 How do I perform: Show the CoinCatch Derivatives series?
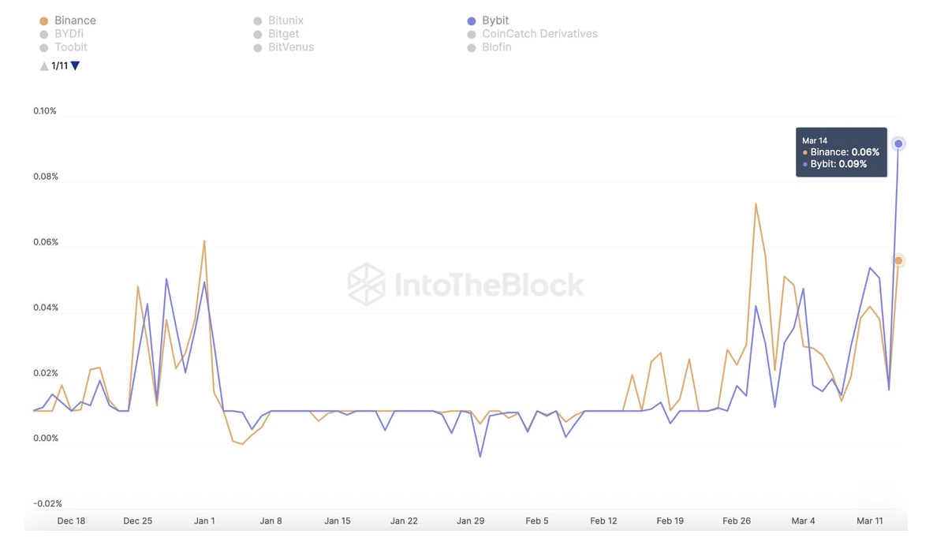(532, 34)
